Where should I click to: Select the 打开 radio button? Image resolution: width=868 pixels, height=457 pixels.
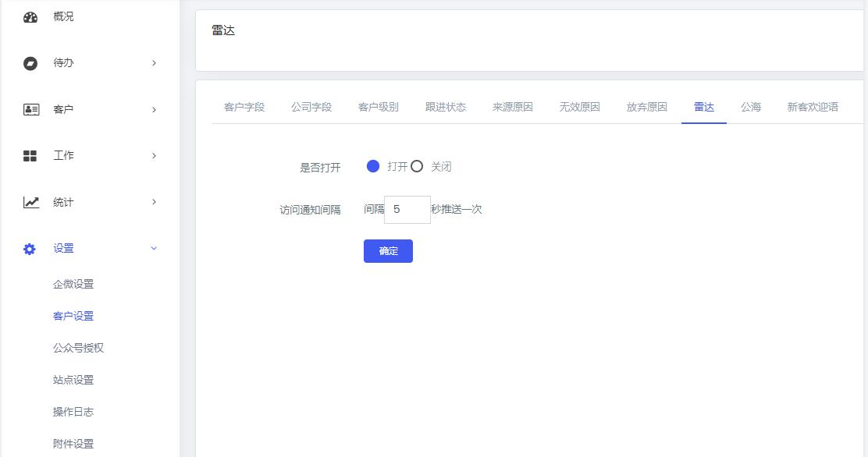[373, 167]
